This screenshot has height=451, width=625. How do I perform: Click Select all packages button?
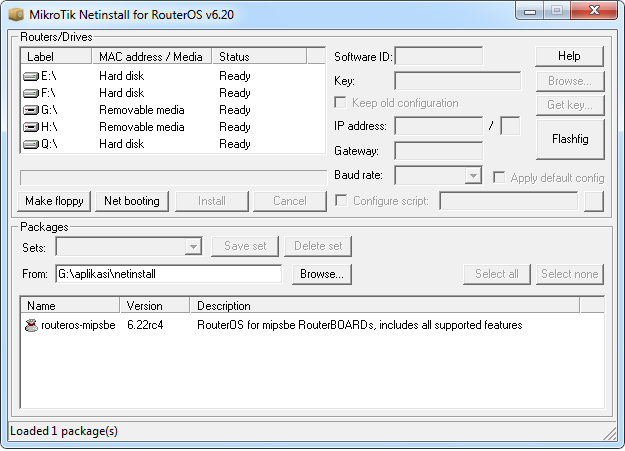click(497, 274)
